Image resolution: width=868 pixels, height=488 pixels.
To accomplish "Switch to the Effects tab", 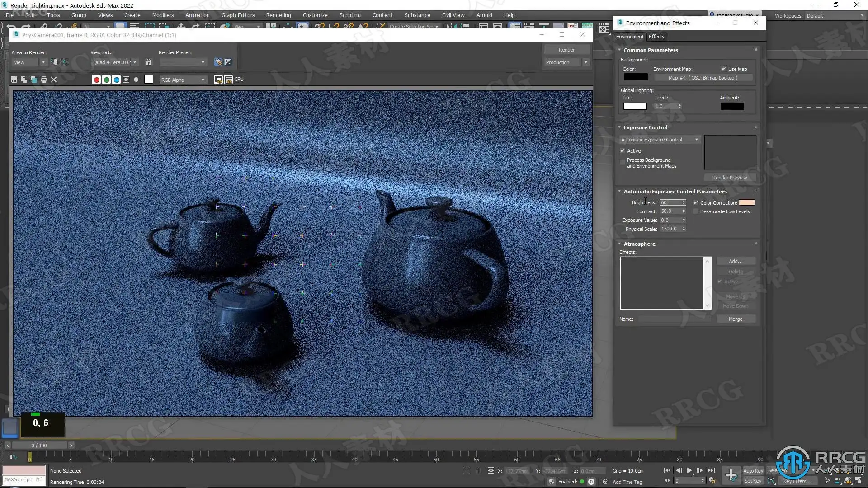I will coord(656,37).
